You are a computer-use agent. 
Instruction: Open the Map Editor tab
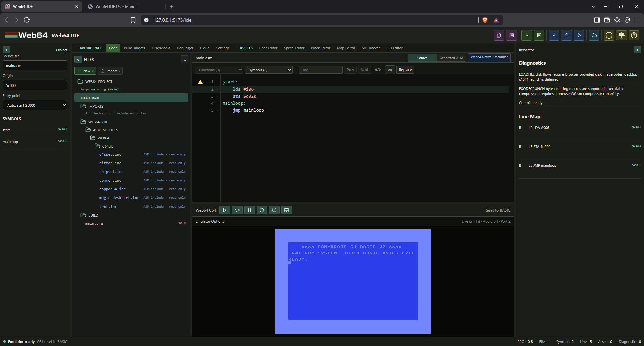[346, 48]
